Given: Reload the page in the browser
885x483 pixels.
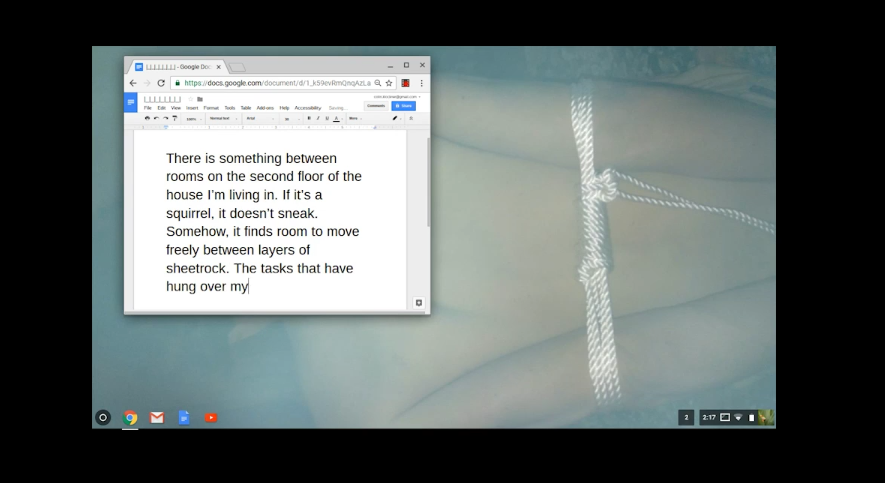Looking at the screenshot, I should pos(161,83).
